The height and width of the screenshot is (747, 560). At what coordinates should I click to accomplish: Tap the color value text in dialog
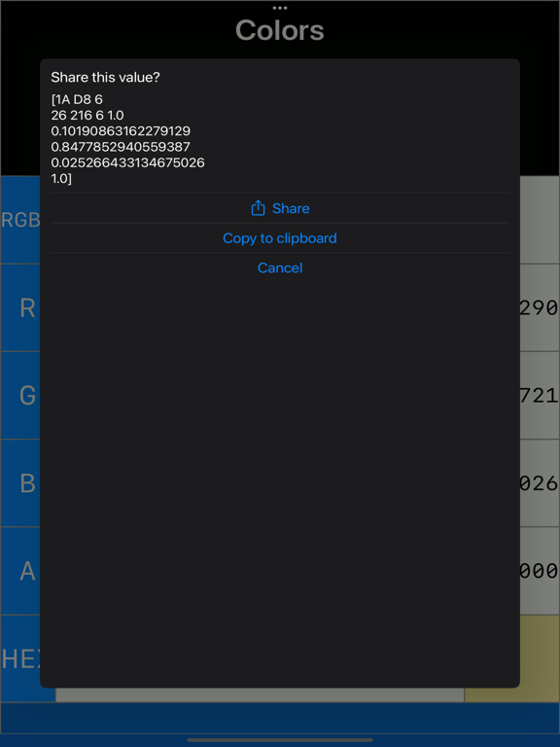coord(127,139)
